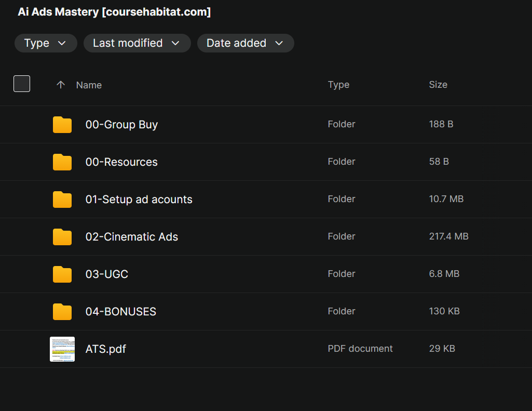Sort list by Type column header
Screen dimensions: 532x411
(x=338, y=85)
